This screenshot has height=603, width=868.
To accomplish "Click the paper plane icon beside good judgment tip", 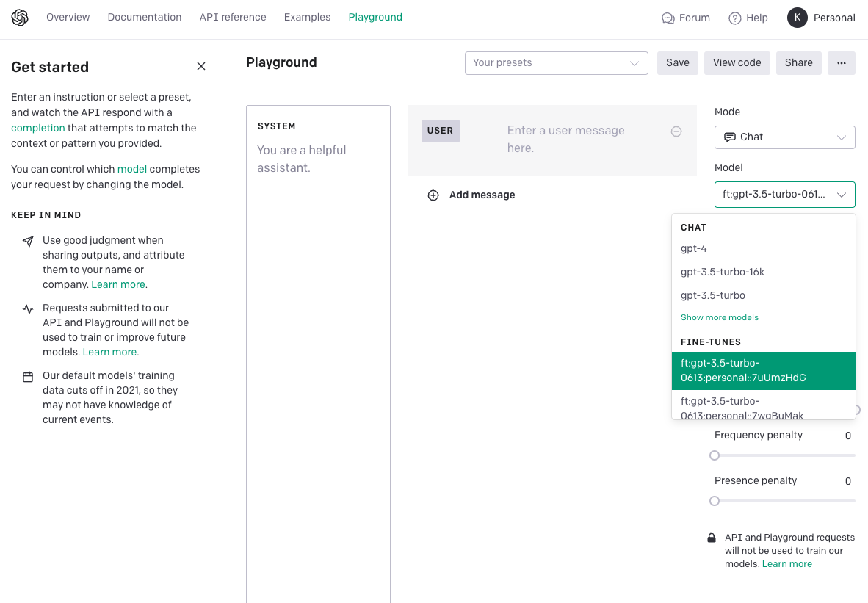I will tap(28, 241).
